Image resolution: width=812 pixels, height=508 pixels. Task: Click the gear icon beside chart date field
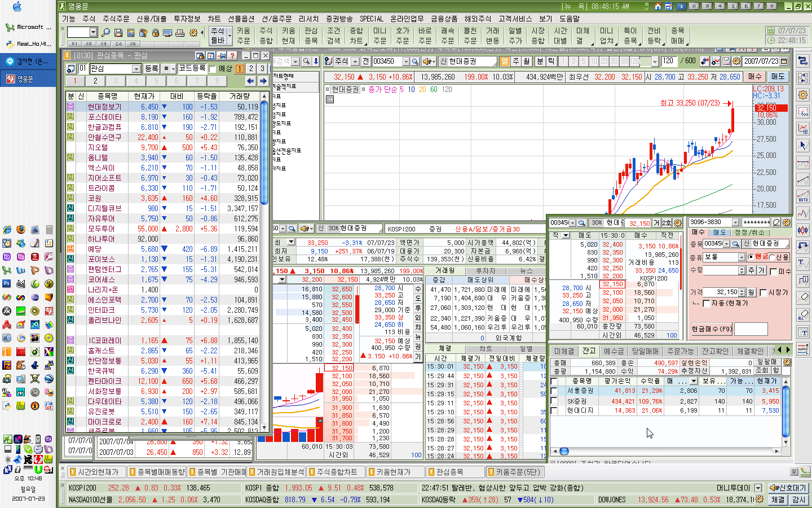736,61
